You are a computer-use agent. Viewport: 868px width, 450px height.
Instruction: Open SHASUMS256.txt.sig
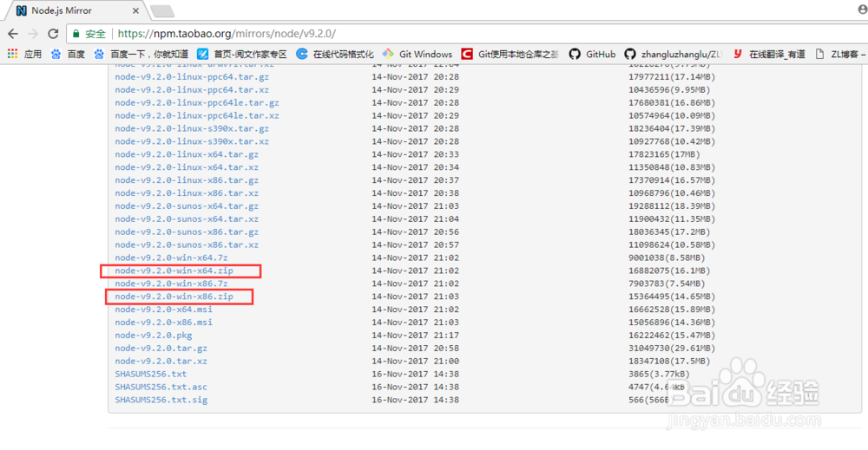(x=161, y=400)
